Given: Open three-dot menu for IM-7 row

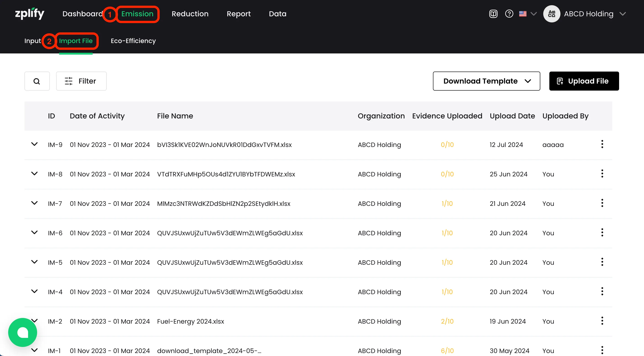Looking at the screenshot, I should pyautogui.click(x=602, y=203).
